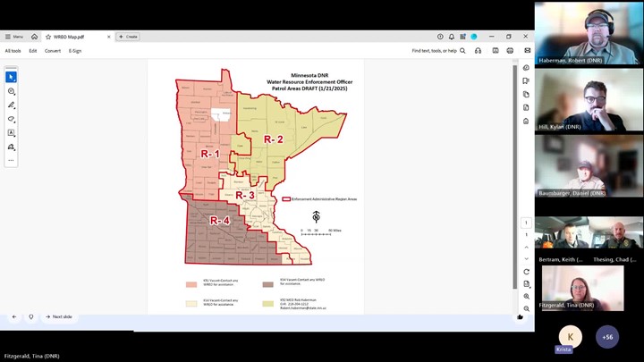Viewport: 644px width, 362px height.
Task: Star the WREO Map.pdf file
Action: [x=48, y=37]
